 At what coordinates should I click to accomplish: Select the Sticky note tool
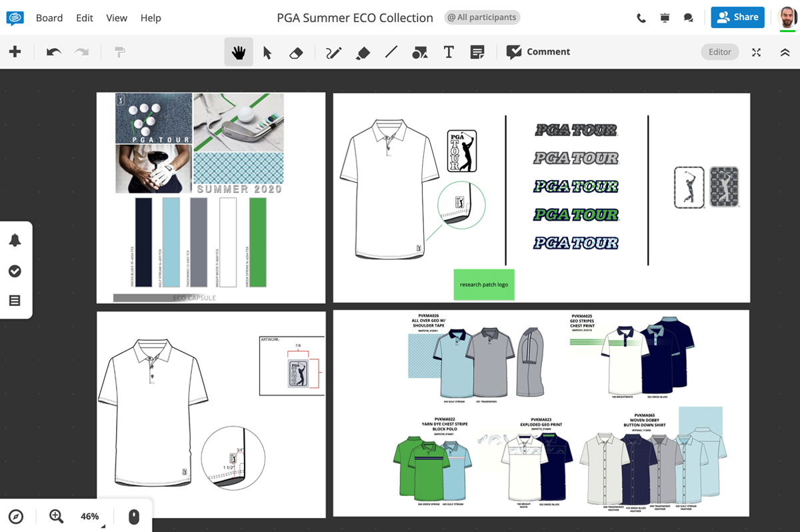point(477,52)
